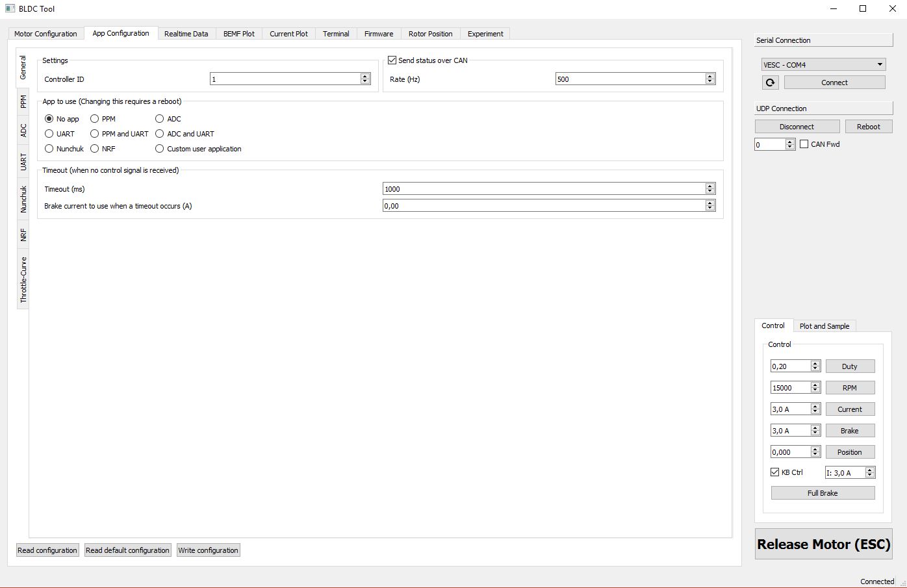Screen dimensions: 907x588
Task: Select the No app radio button
Action: point(49,119)
